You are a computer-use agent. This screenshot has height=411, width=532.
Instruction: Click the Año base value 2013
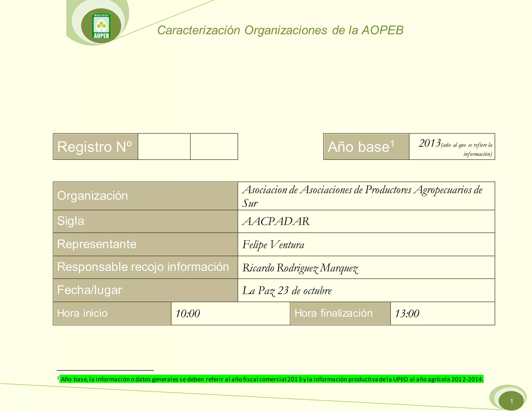pyautogui.click(x=430, y=143)
